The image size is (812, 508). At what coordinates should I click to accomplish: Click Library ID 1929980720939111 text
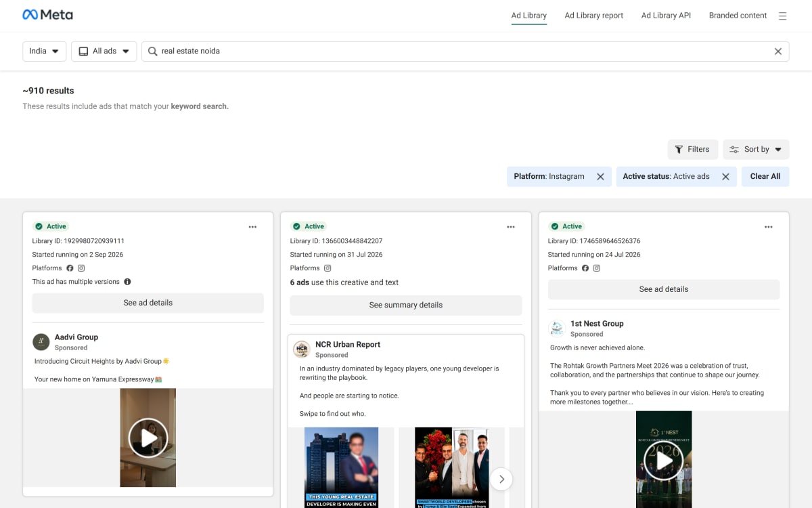pyautogui.click(x=78, y=241)
